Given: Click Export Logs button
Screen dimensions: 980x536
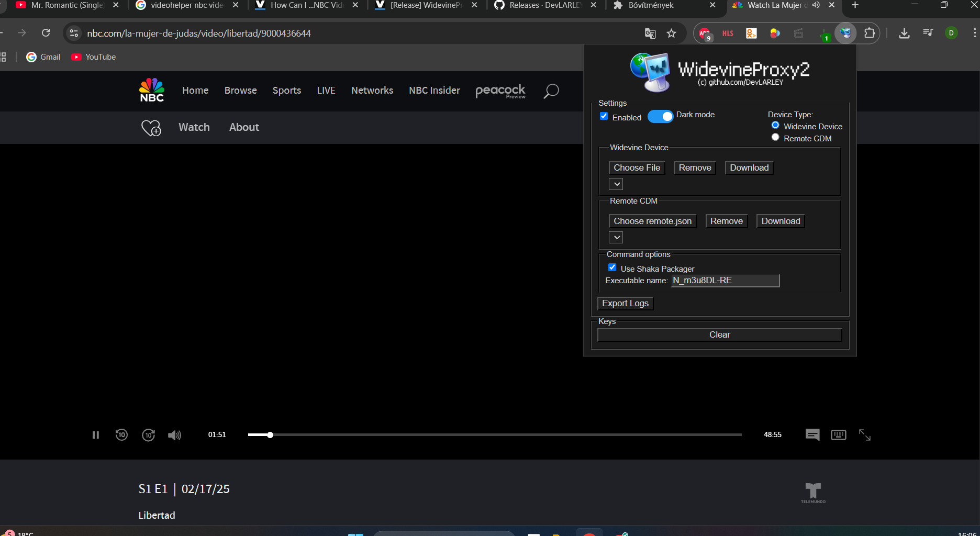Looking at the screenshot, I should click(625, 304).
